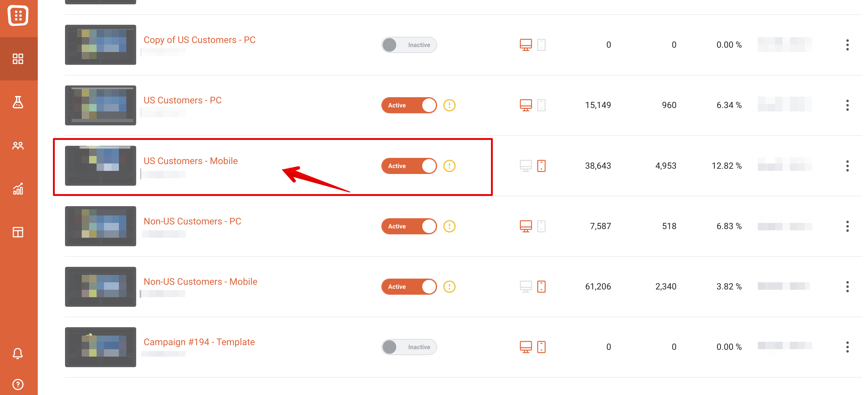
Task: Deactivate the US Customers - Mobile campaign toggle
Action: click(409, 166)
